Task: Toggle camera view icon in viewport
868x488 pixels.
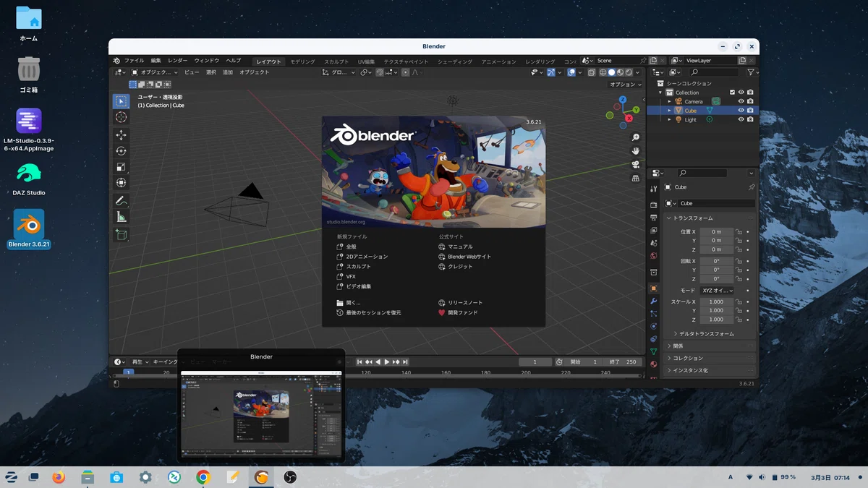Action: [636, 164]
